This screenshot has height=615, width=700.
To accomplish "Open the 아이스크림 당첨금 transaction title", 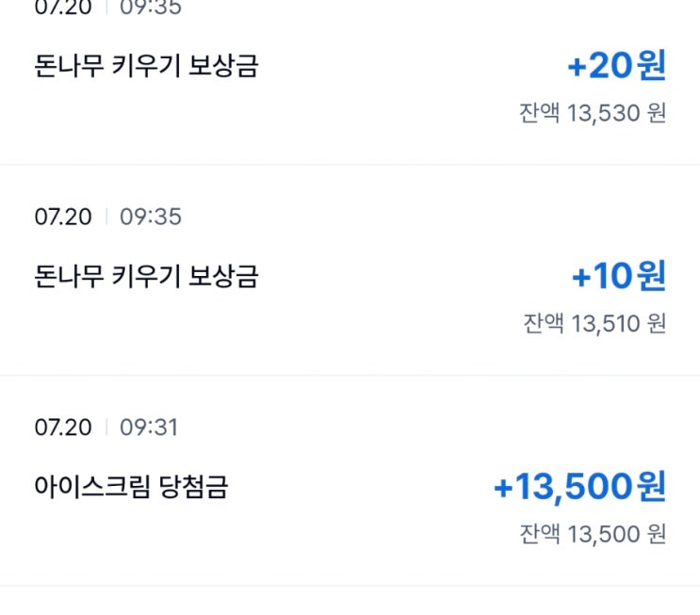I will pos(131,488).
